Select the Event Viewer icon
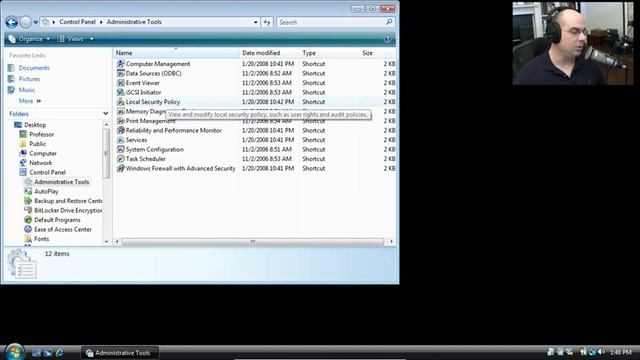 (120, 83)
